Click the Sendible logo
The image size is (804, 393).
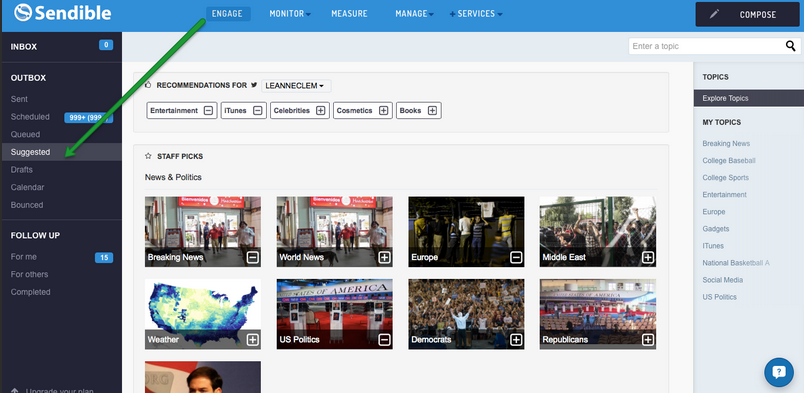(63, 13)
